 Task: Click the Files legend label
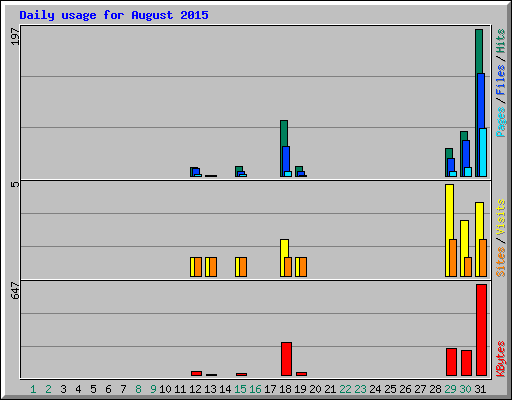pos(500,79)
